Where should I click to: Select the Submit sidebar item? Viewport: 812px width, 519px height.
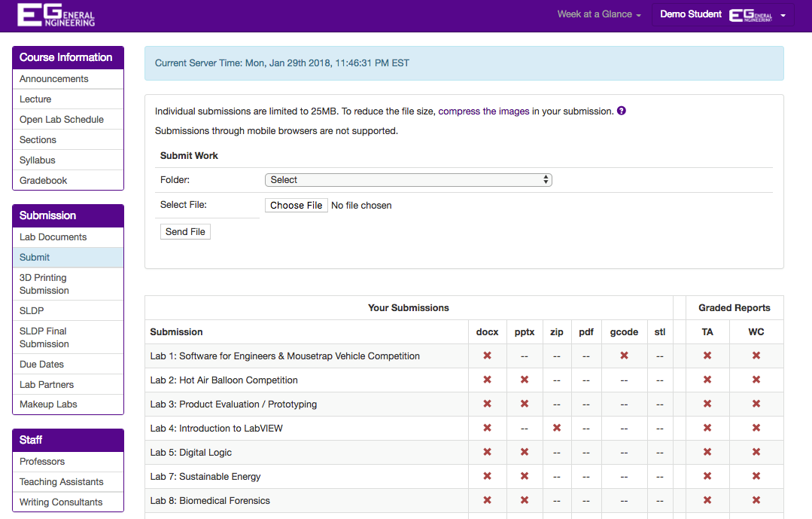(x=68, y=257)
